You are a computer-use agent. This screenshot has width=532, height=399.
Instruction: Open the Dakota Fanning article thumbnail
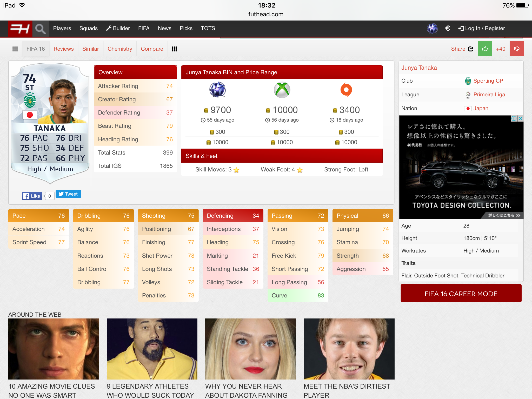point(250,349)
